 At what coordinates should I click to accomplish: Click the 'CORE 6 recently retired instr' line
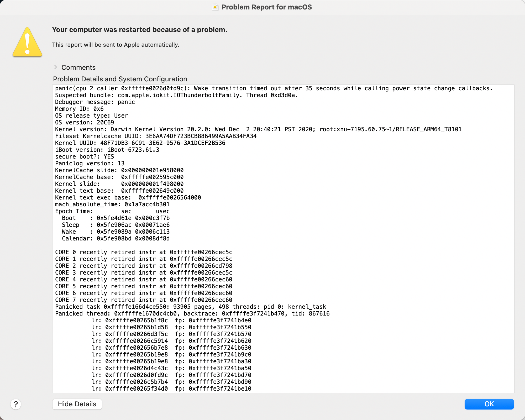click(144, 293)
